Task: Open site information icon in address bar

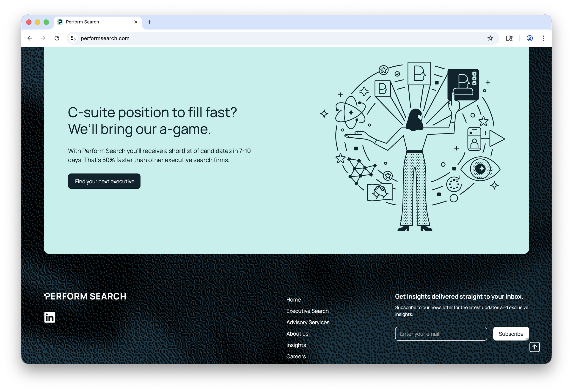Action: point(73,38)
